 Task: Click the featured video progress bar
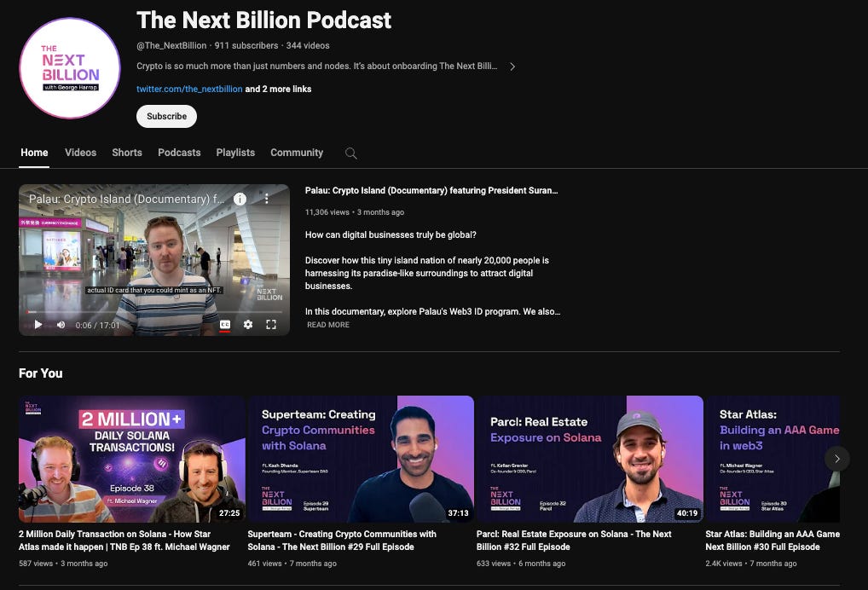[x=154, y=311]
